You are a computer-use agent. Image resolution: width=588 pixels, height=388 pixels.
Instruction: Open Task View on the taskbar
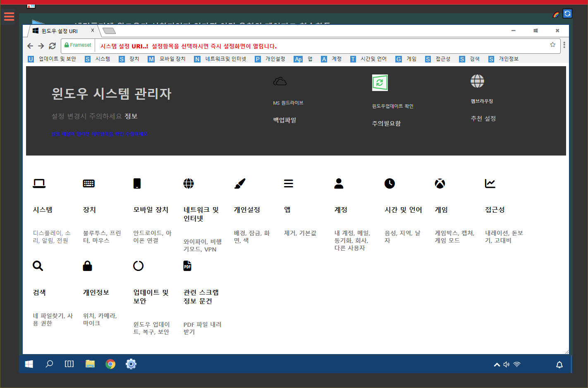click(69, 364)
